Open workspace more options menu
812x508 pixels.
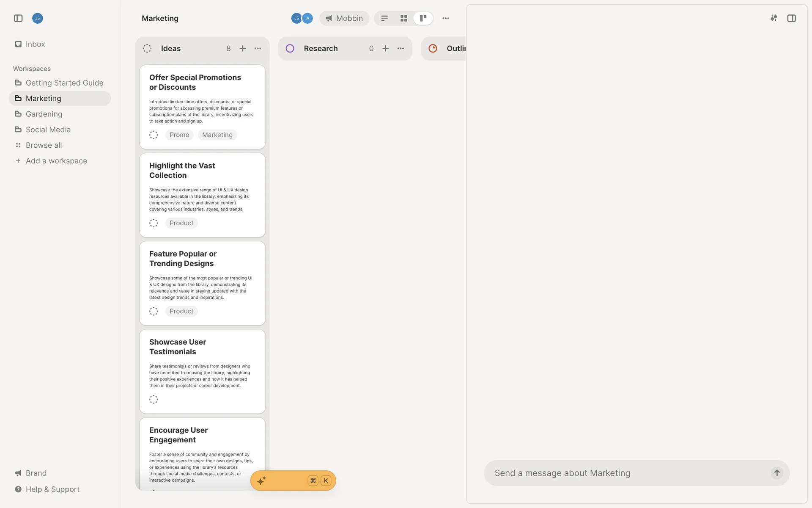pyautogui.click(x=446, y=18)
